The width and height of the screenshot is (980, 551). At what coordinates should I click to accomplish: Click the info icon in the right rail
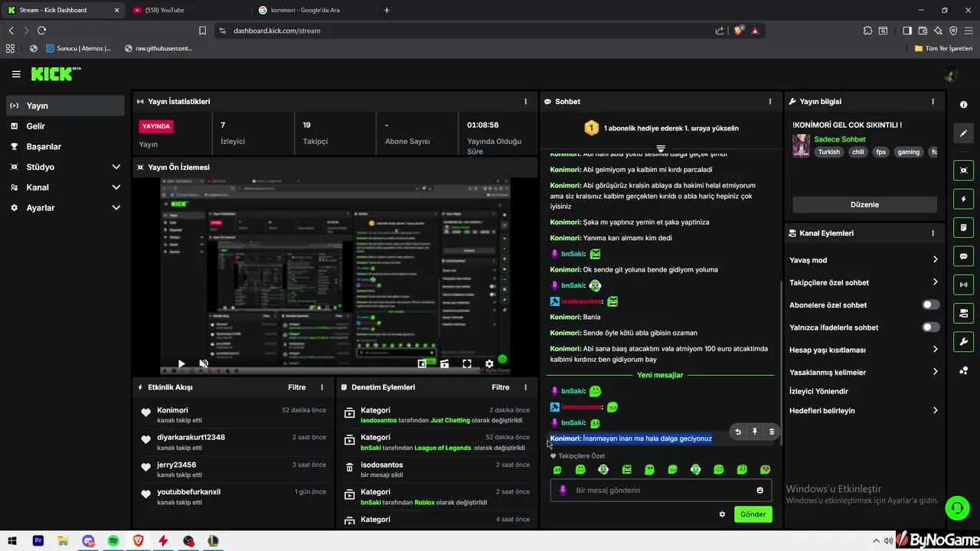click(x=963, y=104)
